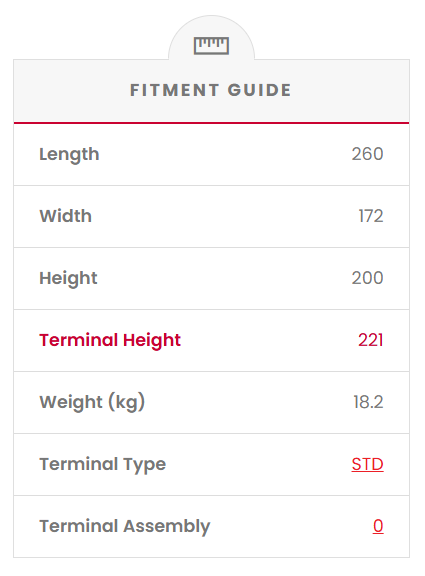Click the Width value 172
The height and width of the screenshot is (576, 425).
(x=371, y=216)
